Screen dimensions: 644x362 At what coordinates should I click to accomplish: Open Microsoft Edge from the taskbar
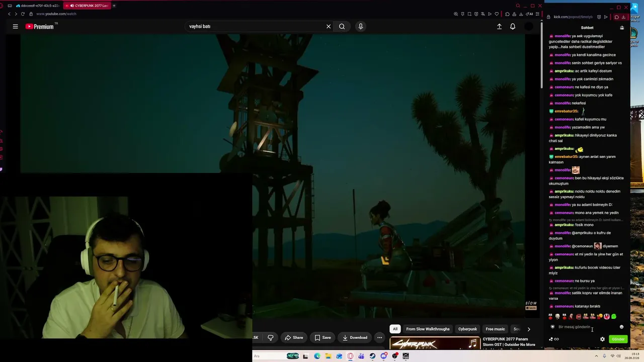click(317, 356)
